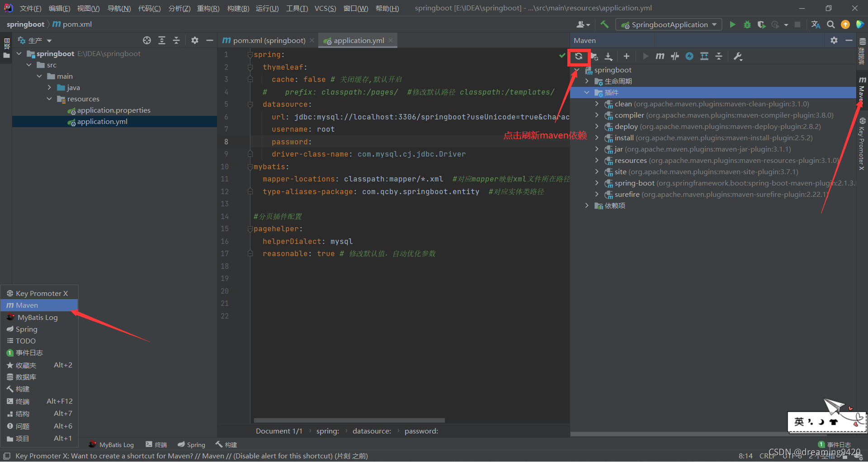The height and width of the screenshot is (462, 868).
Task: Open Maven settings wrench icon
Action: 738,56
